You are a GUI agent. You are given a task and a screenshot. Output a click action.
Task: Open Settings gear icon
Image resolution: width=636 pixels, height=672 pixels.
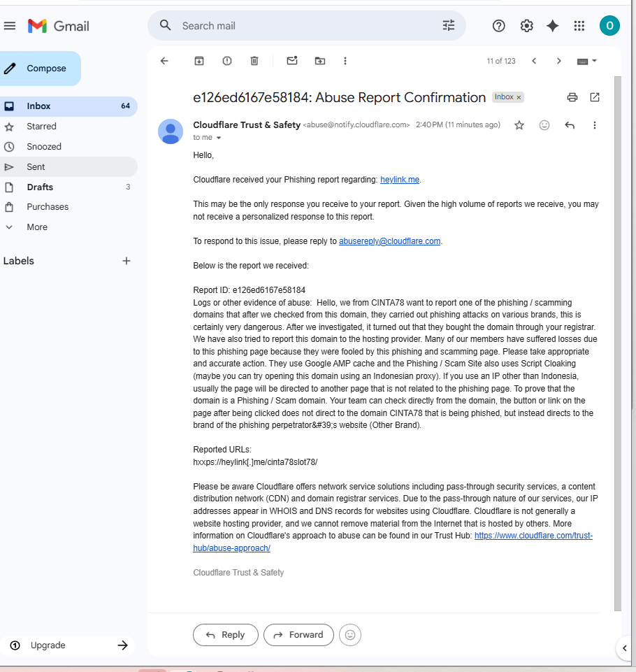click(526, 26)
